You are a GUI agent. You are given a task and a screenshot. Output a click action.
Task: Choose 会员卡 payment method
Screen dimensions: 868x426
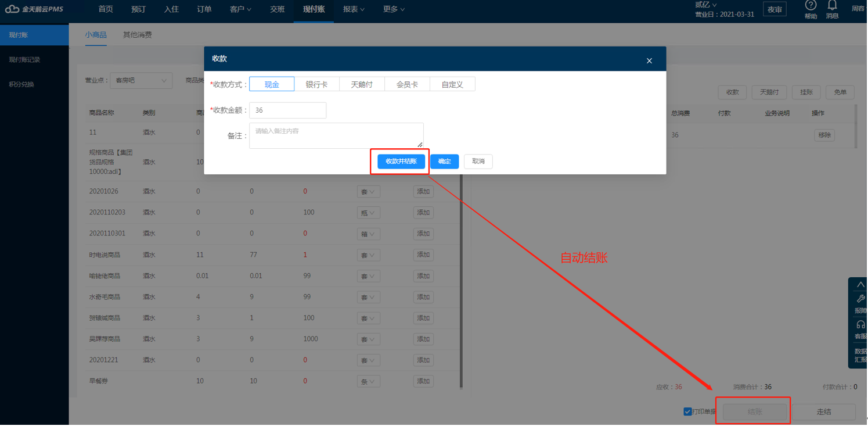[407, 84]
